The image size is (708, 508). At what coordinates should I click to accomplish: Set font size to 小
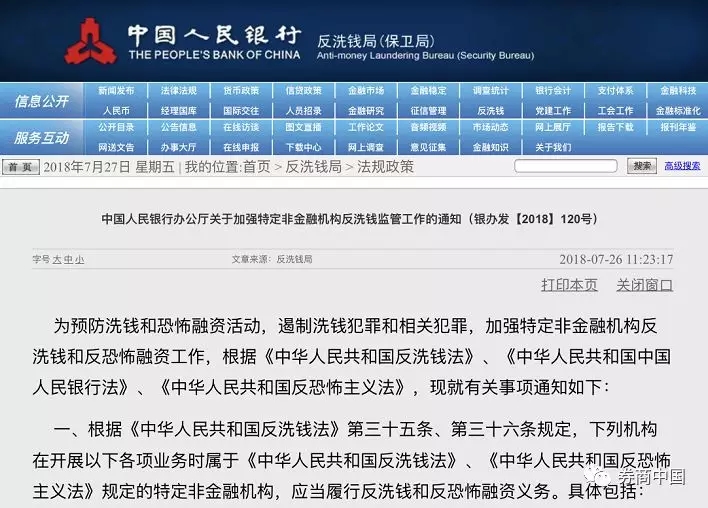click(x=79, y=260)
